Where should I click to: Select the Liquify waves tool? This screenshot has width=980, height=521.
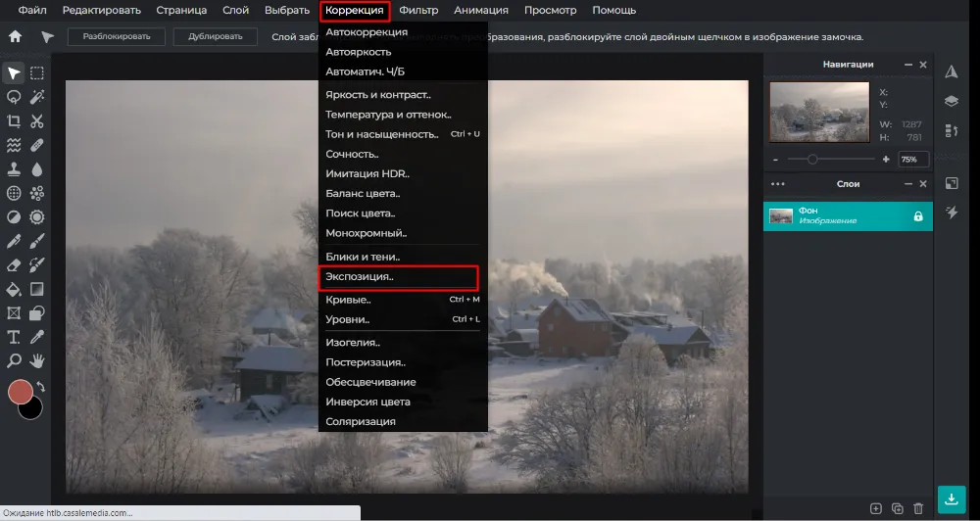tap(13, 145)
